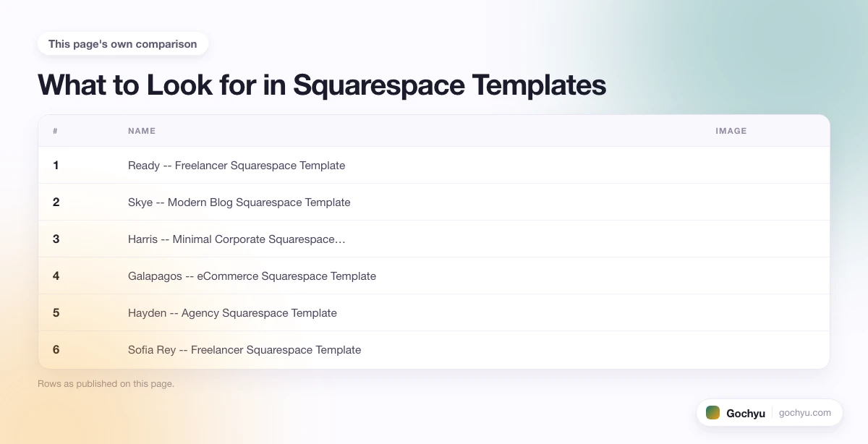The image size is (868, 444).
Task: Click row number 3 cell
Action: [x=56, y=239]
